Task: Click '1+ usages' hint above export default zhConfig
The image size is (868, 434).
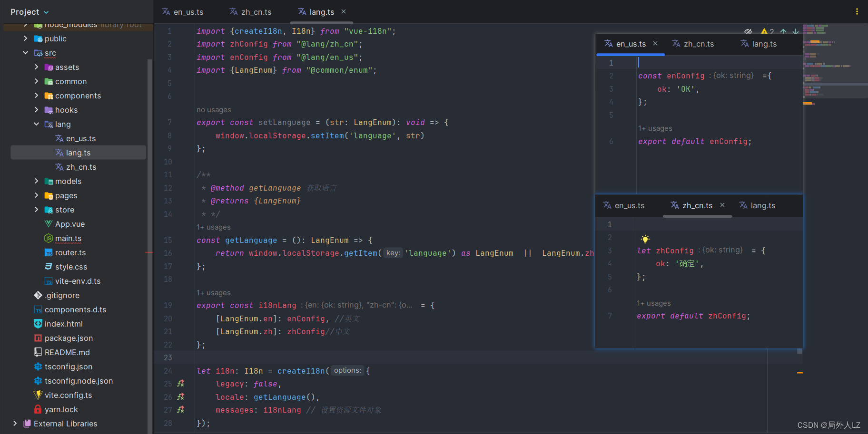Action: tap(654, 303)
